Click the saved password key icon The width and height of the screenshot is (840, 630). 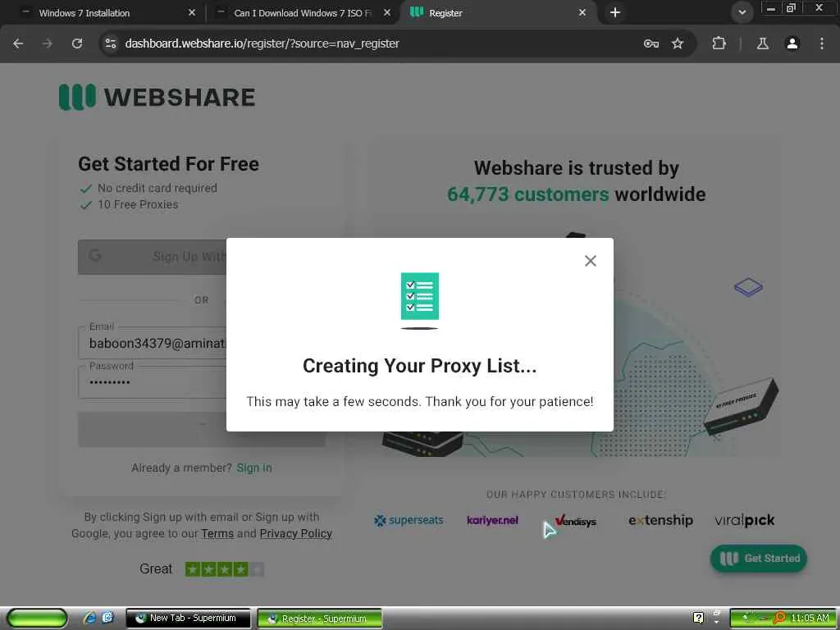651,43
